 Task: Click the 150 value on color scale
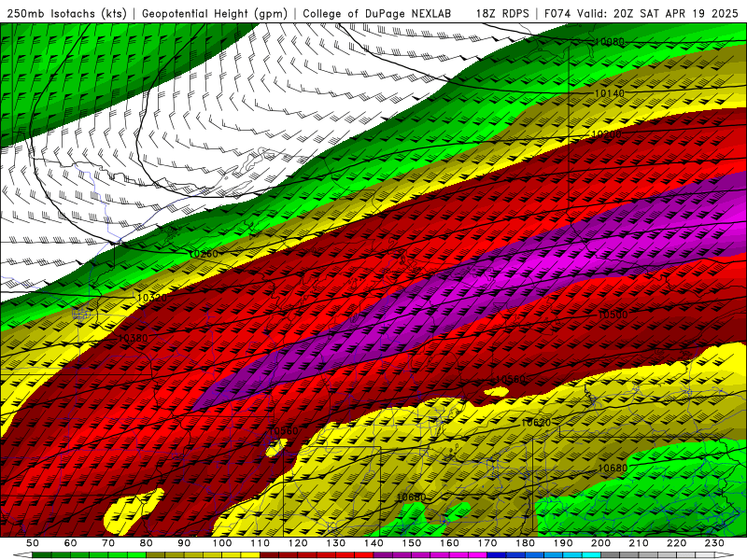[411, 543]
